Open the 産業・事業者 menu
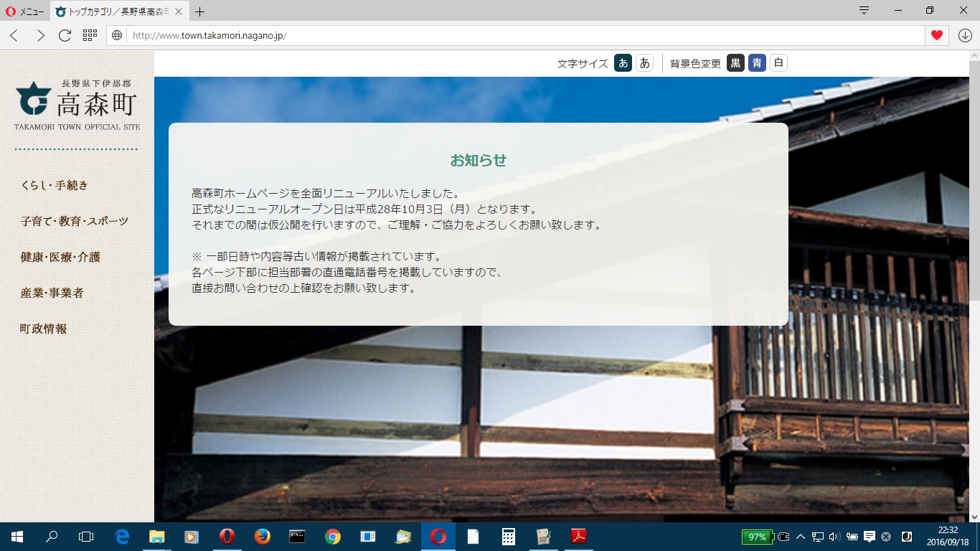The width and height of the screenshot is (980, 551). click(52, 293)
